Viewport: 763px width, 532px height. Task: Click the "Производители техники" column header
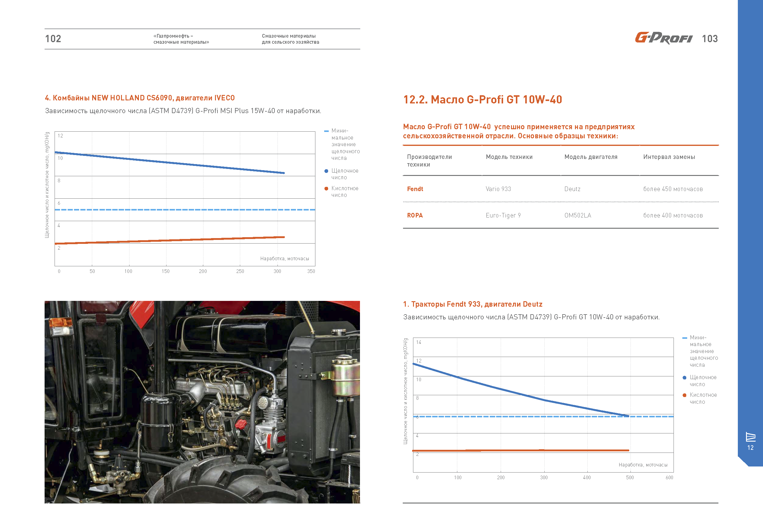(429, 160)
